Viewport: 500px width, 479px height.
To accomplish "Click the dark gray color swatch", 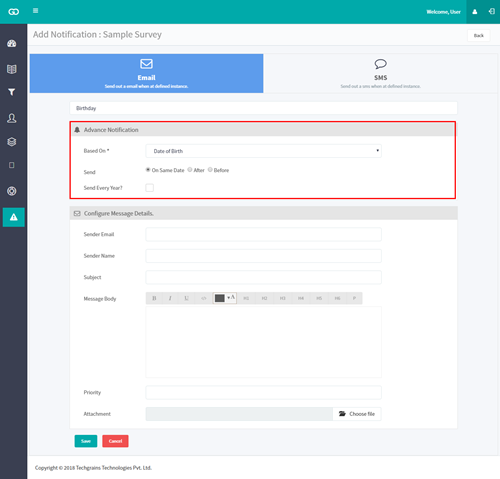I will 220,298.
